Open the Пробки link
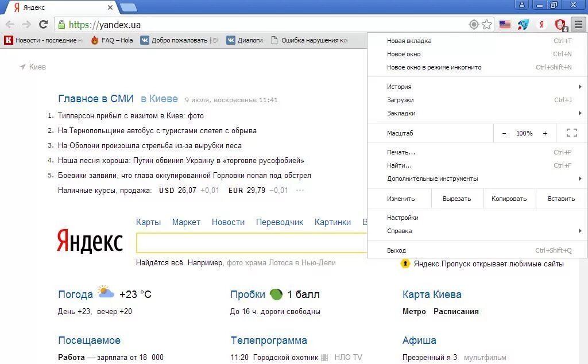Viewport: 588px width, 364px height. coord(247,295)
